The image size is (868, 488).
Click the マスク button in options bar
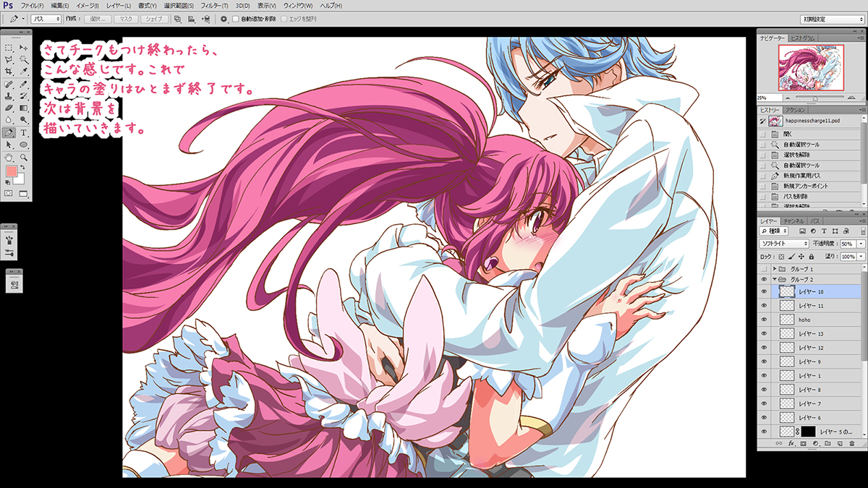click(x=125, y=19)
